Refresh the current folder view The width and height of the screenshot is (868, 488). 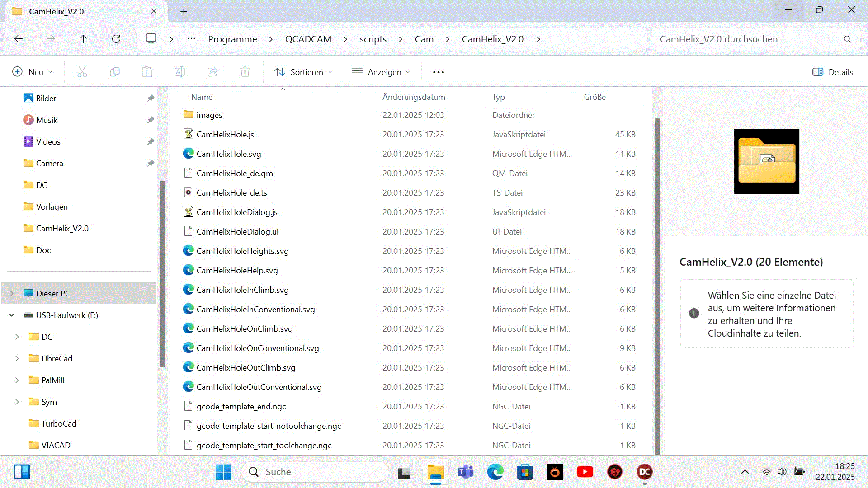point(116,39)
